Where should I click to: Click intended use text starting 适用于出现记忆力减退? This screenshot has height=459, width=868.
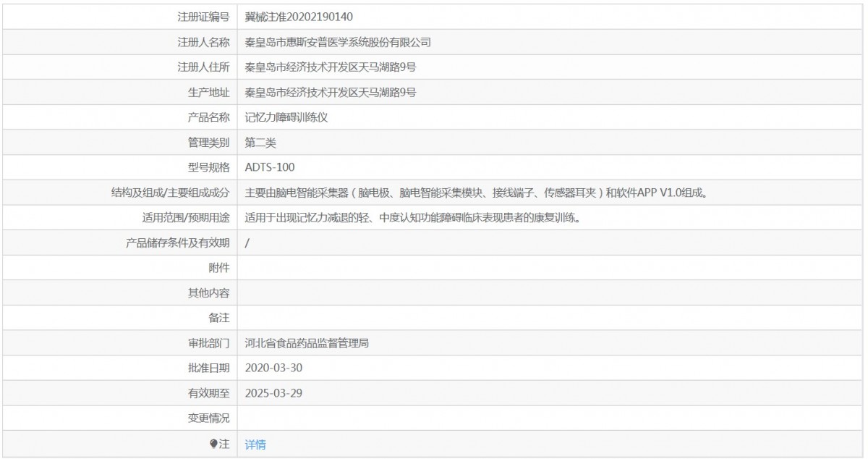(x=413, y=218)
